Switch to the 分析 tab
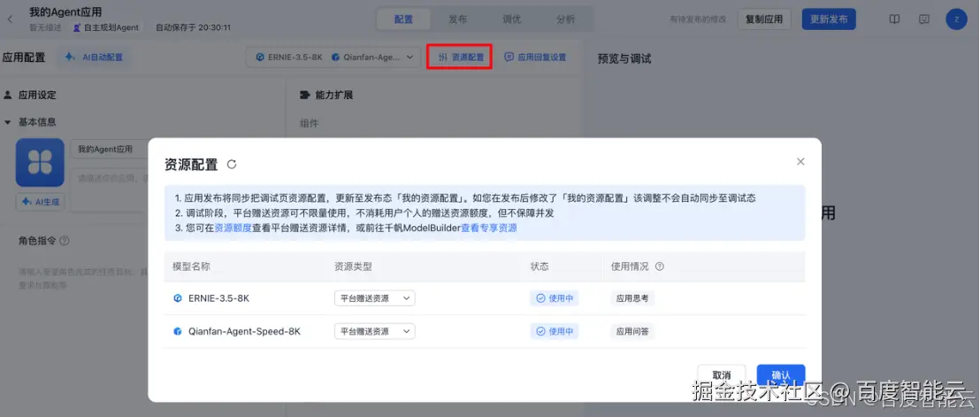This screenshot has width=980, height=417. [565, 19]
